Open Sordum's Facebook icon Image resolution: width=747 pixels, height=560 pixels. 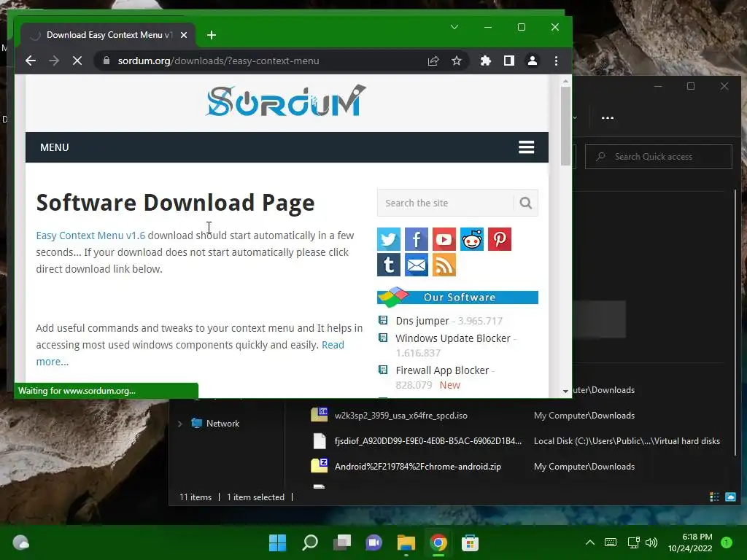(417, 239)
